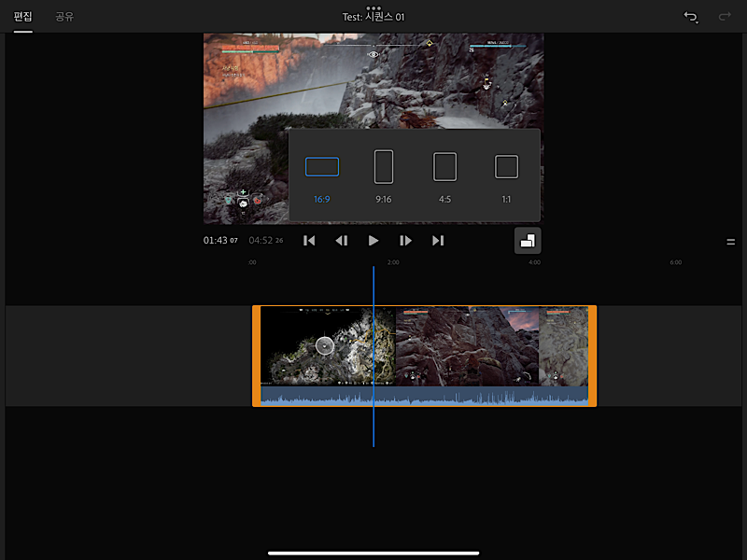Step forward one frame
Screen dimensions: 747x560
pos(405,241)
